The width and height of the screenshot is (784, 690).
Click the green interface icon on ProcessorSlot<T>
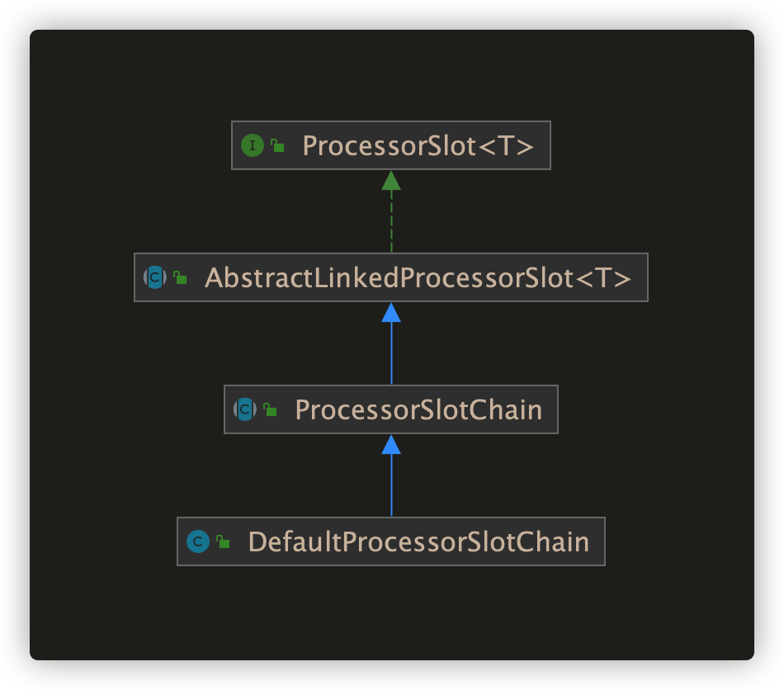click(252, 145)
